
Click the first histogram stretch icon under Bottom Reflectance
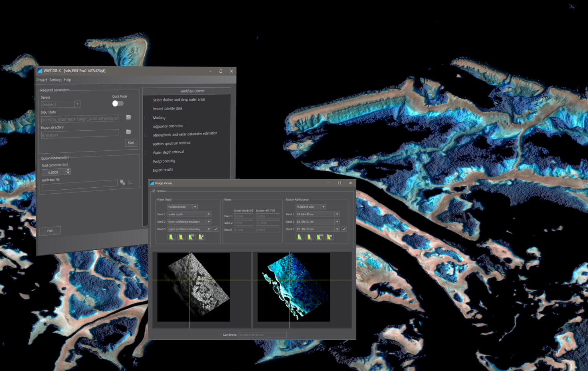coord(300,237)
